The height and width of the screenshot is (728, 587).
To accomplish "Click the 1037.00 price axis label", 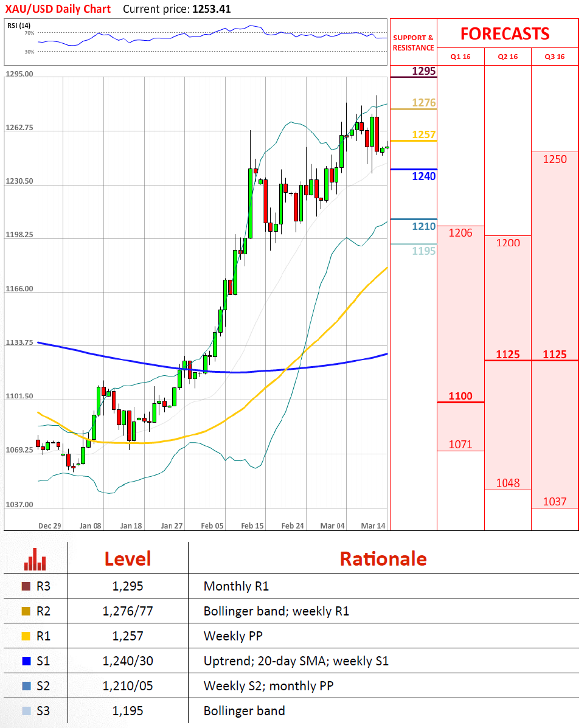I will point(19,505).
